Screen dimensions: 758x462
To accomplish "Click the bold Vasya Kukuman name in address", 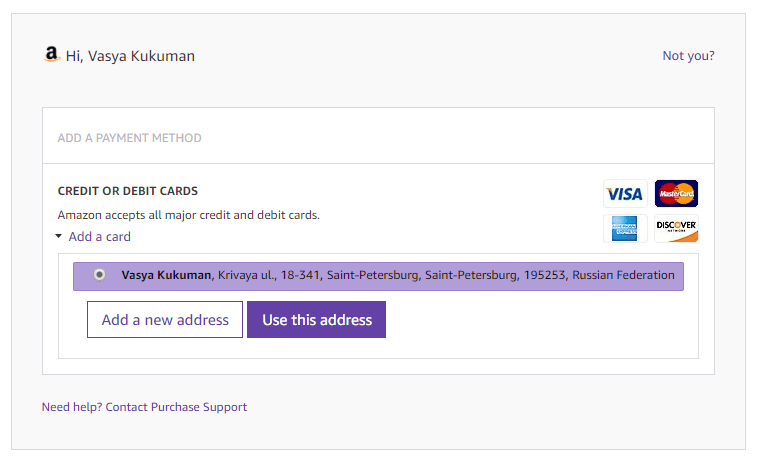I will click(167, 275).
